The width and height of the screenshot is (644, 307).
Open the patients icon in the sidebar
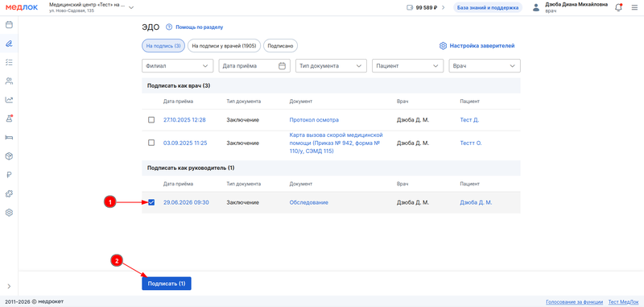[9, 81]
